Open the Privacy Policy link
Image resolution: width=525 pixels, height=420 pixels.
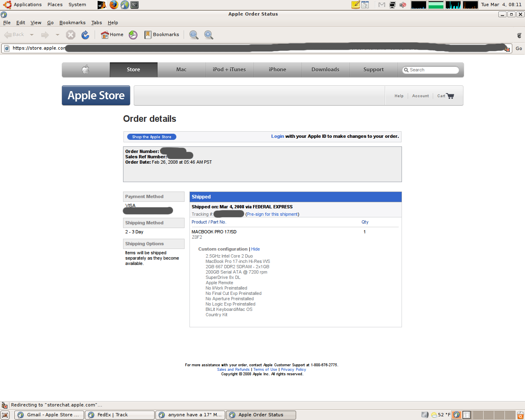294,370
